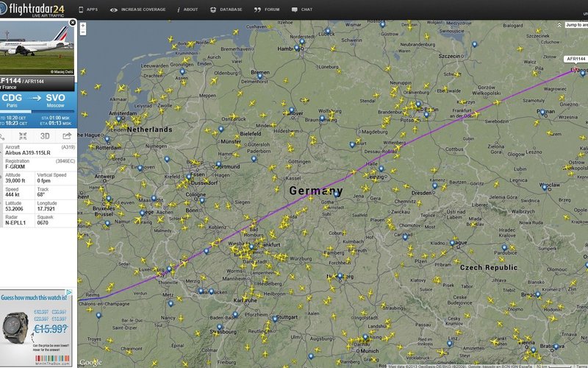Click the ETA 01:13 MSK time
The image size is (588, 368).
(57, 123)
